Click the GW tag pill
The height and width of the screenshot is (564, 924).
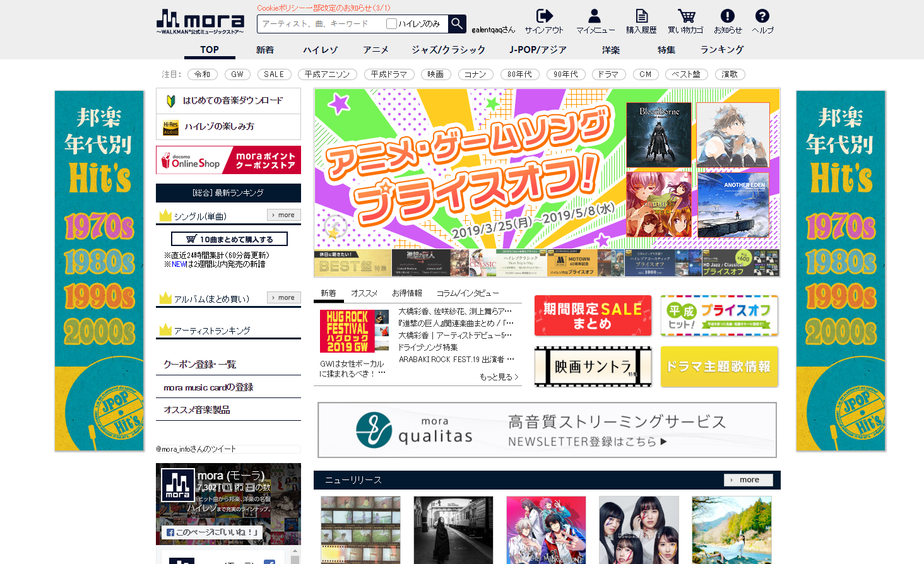pos(237,74)
